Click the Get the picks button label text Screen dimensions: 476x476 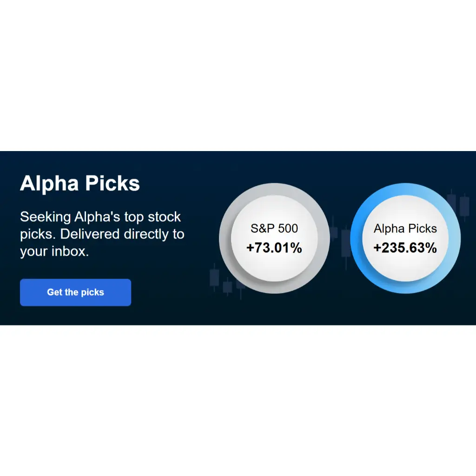click(x=75, y=292)
